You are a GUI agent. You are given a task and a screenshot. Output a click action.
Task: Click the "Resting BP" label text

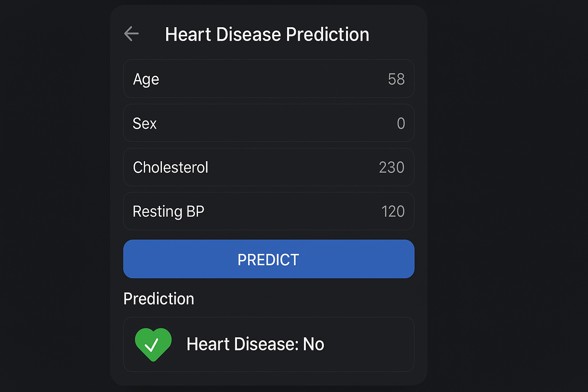(168, 211)
